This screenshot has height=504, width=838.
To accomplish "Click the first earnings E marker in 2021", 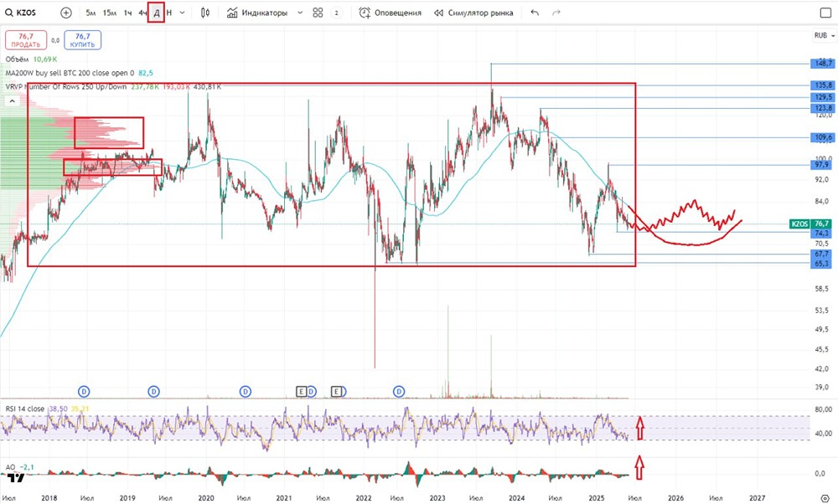I will point(302,392).
